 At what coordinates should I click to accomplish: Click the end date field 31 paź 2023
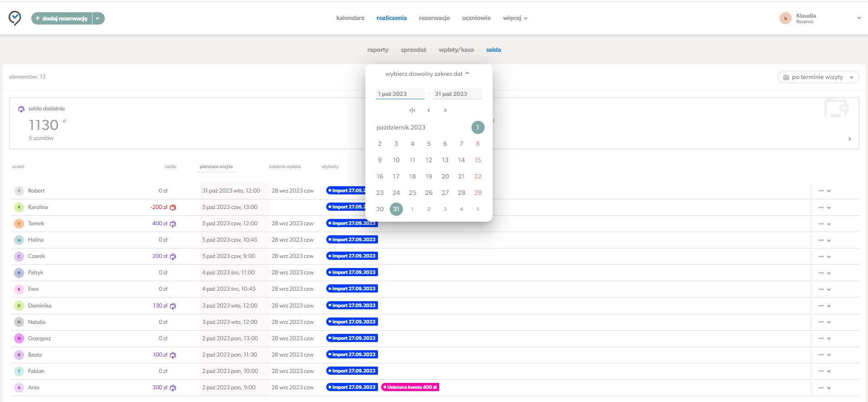tap(457, 94)
